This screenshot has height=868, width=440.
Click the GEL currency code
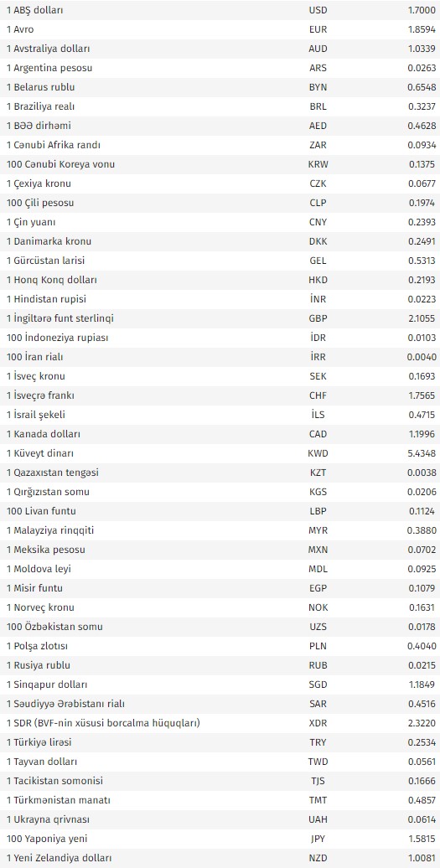(318, 261)
